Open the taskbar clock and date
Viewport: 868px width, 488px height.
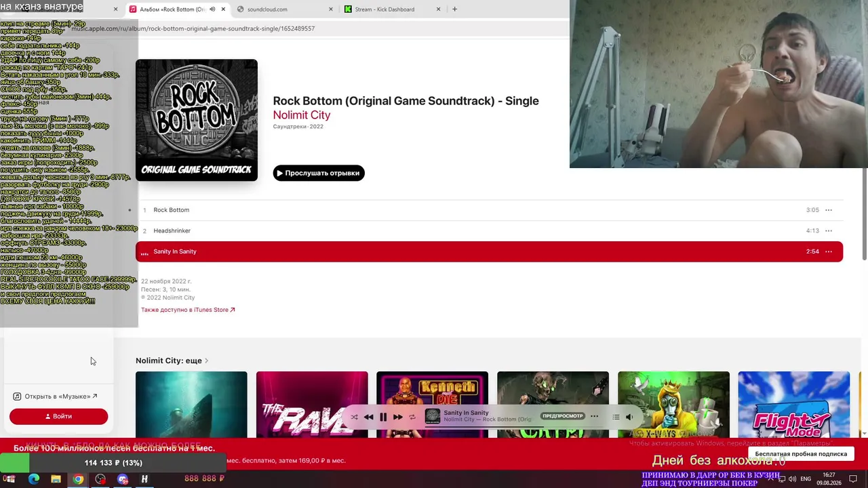click(x=829, y=479)
